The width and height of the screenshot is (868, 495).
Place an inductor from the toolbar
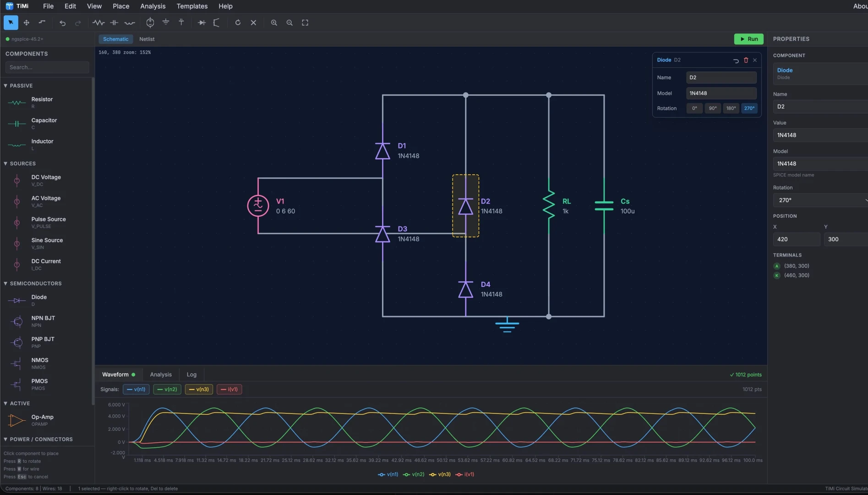[x=130, y=22]
